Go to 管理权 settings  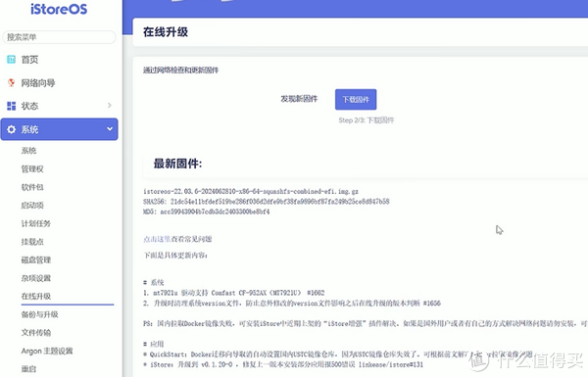coord(32,169)
